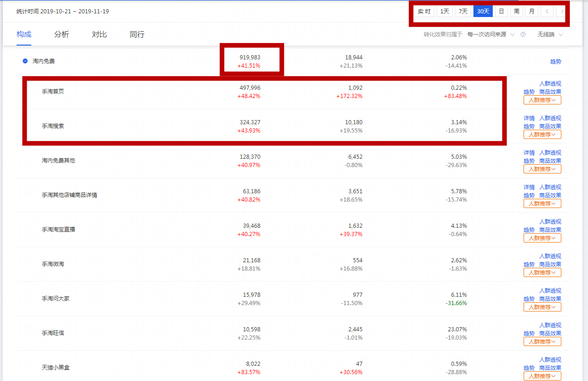Image resolution: width=588 pixels, height=381 pixels.
Task: Go to previous date period arrow
Action: coord(547,12)
